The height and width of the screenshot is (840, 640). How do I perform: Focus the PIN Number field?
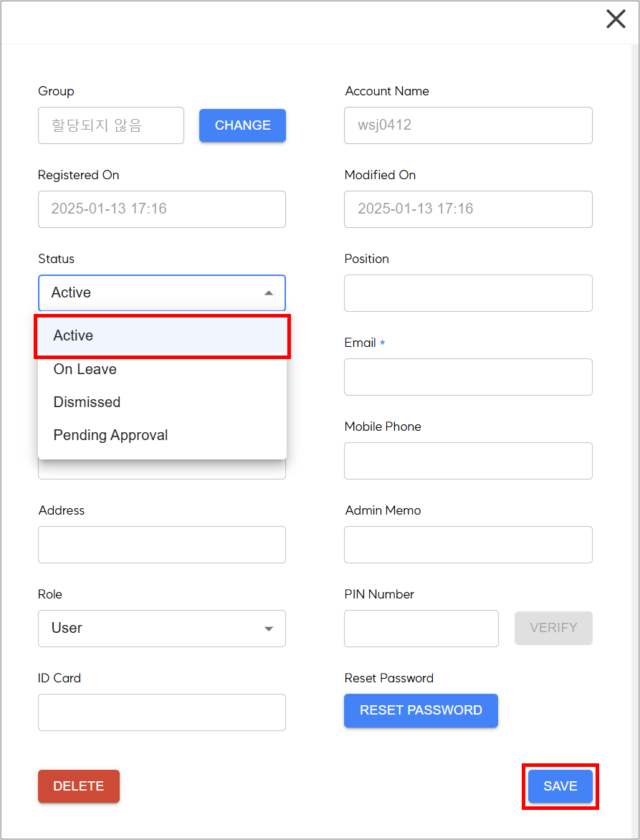pos(421,629)
